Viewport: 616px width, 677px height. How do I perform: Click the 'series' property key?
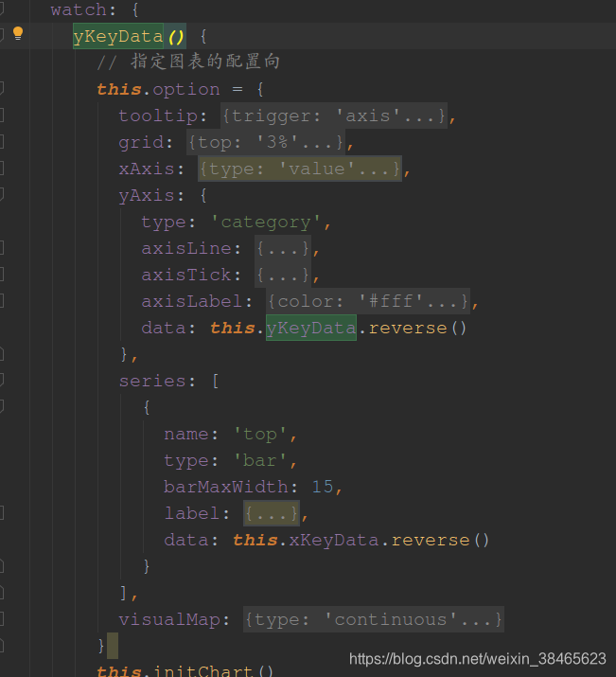coord(152,381)
